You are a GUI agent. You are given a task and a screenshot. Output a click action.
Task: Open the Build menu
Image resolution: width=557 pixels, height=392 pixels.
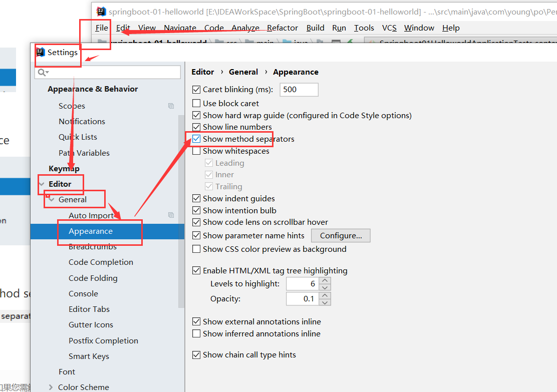[x=316, y=28]
